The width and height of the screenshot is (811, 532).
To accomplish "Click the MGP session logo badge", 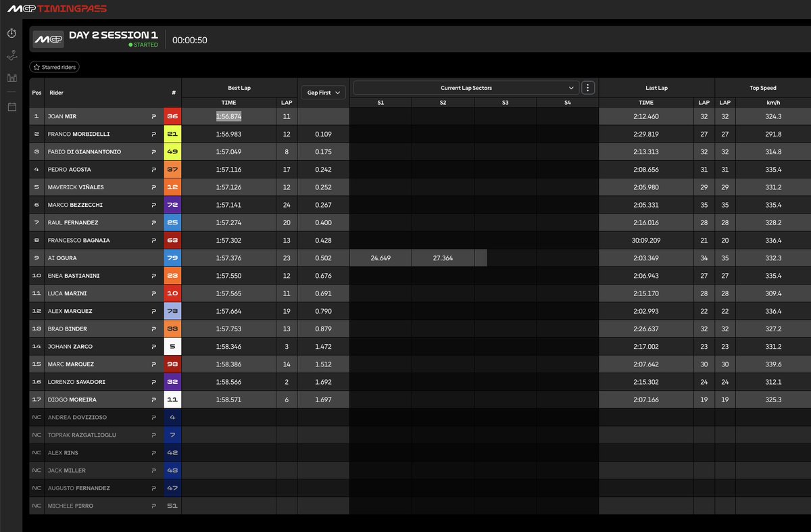I will (x=48, y=40).
